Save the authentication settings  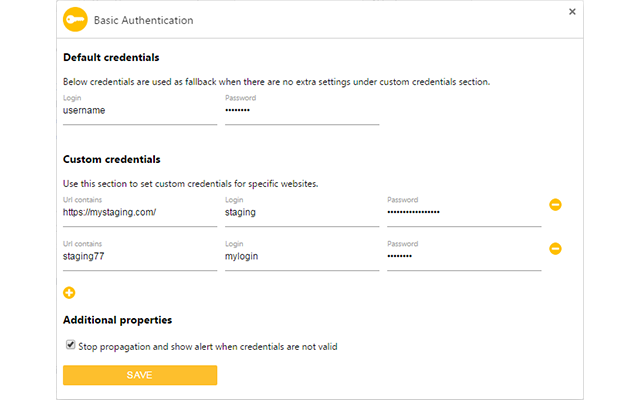(x=140, y=375)
